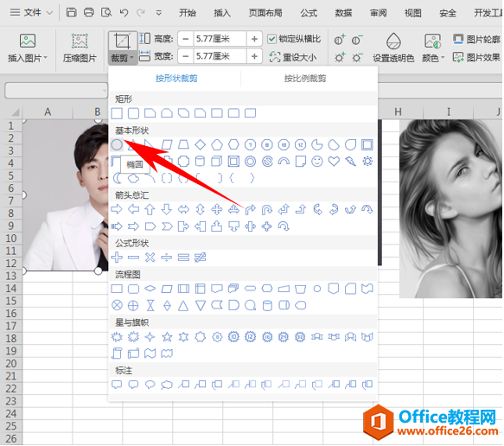Click the width input field
Image resolution: width=504 pixels, height=446 pixels.
click(x=220, y=56)
